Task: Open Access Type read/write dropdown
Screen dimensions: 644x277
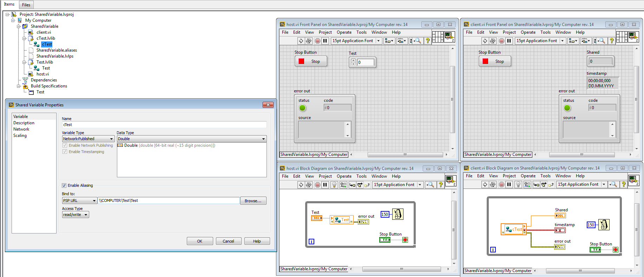Action: (x=75, y=215)
